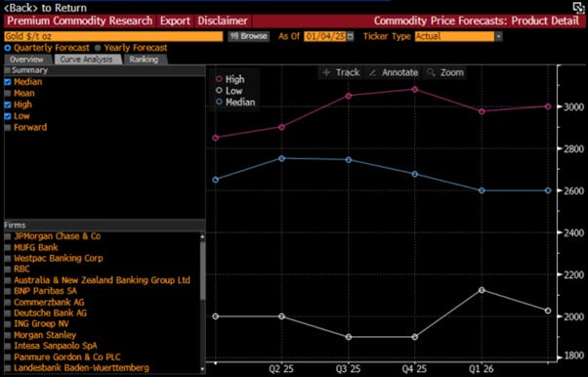Click the 2000 y-axis value

tap(574, 316)
